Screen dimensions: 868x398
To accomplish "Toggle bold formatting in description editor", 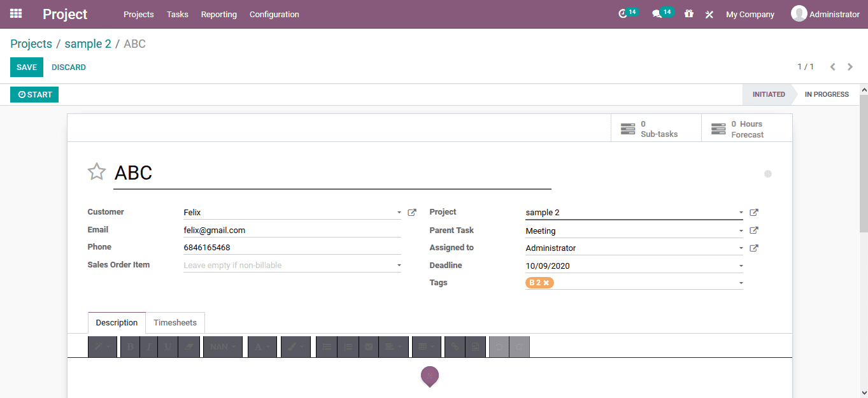I will click(130, 346).
